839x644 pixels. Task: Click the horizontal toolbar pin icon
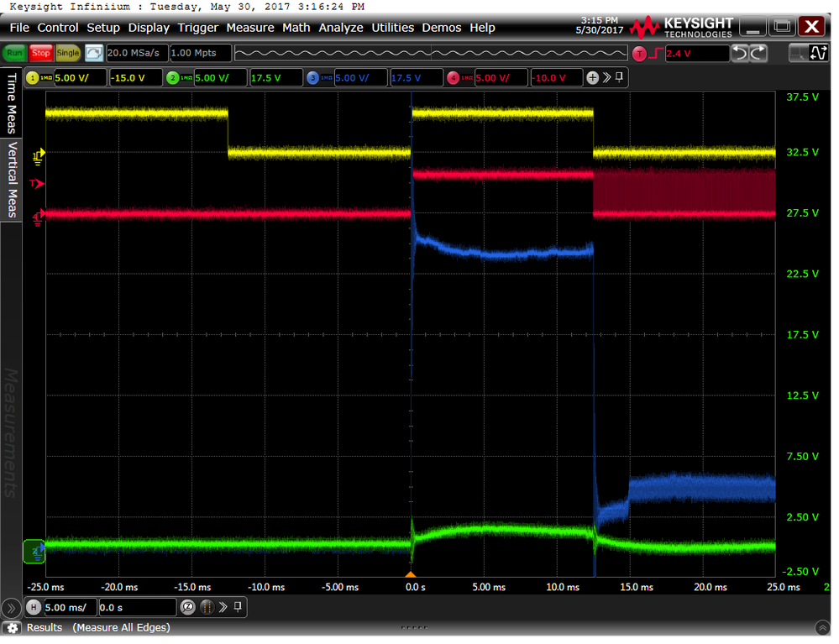[x=239, y=607]
